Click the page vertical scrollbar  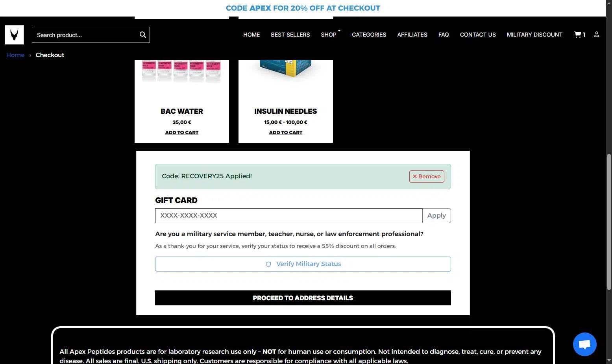coord(609,222)
